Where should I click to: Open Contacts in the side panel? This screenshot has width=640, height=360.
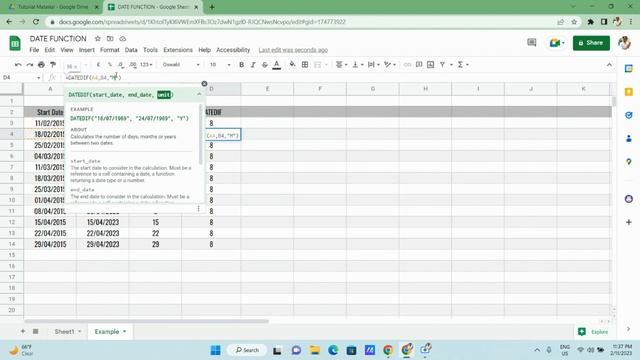point(629,138)
